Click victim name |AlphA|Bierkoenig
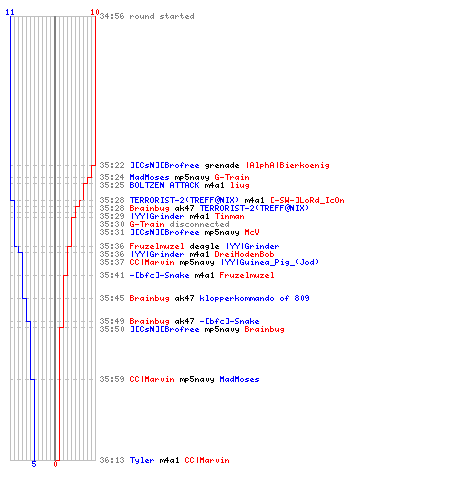 click(288, 165)
